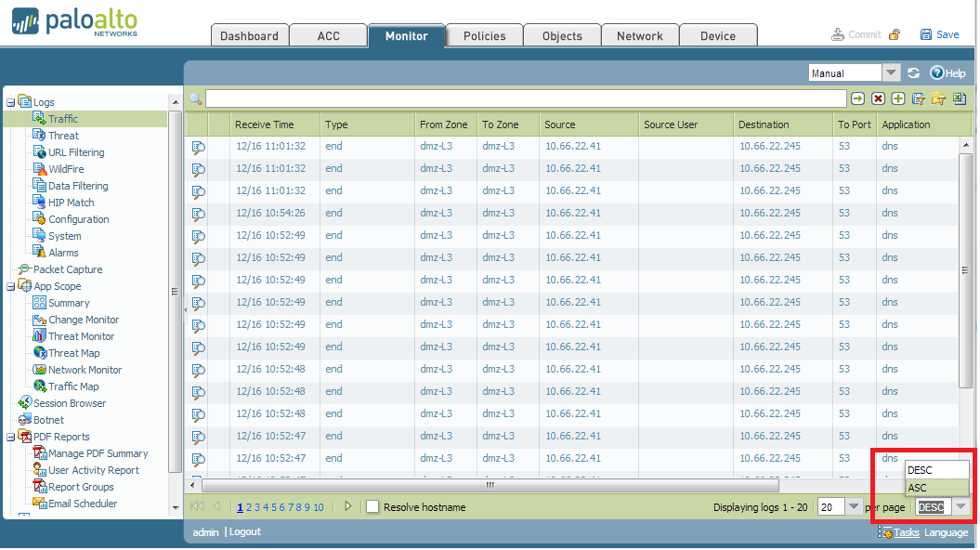The width and height of the screenshot is (980, 550).
Task: Toggle the Resolve hostname checkbox
Action: tap(372, 507)
